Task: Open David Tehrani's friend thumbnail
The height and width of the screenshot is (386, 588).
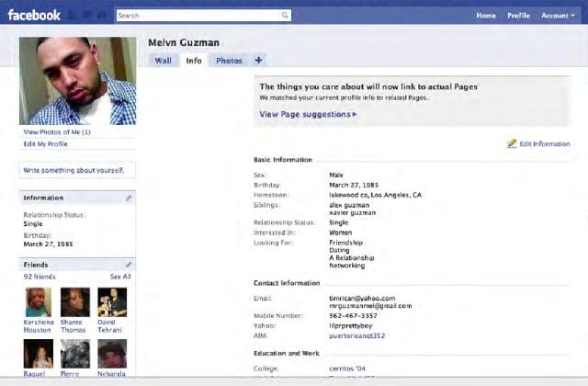Action: click(x=112, y=302)
